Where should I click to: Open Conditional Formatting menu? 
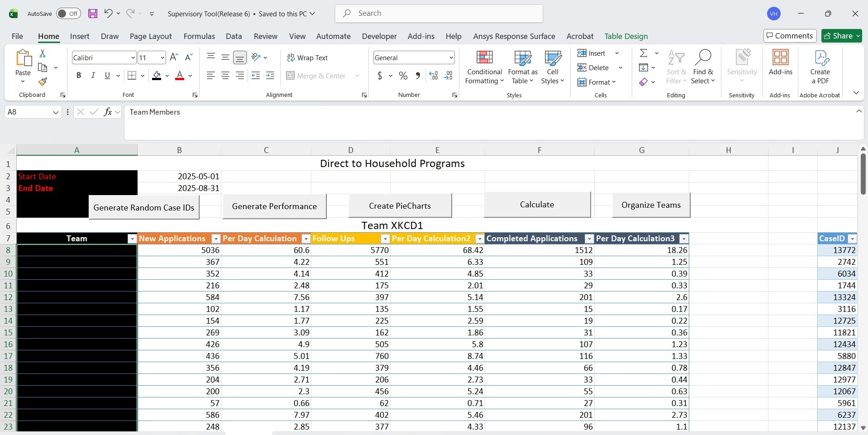484,67
